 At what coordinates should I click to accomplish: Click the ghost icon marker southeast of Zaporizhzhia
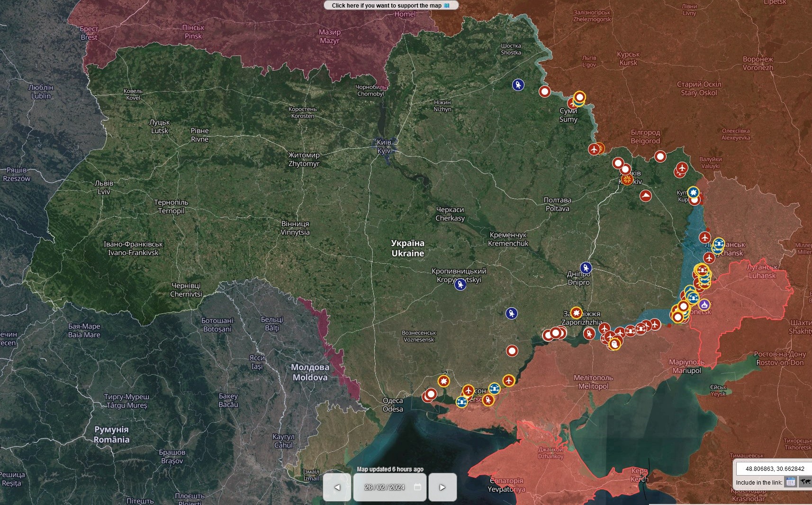coord(614,344)
